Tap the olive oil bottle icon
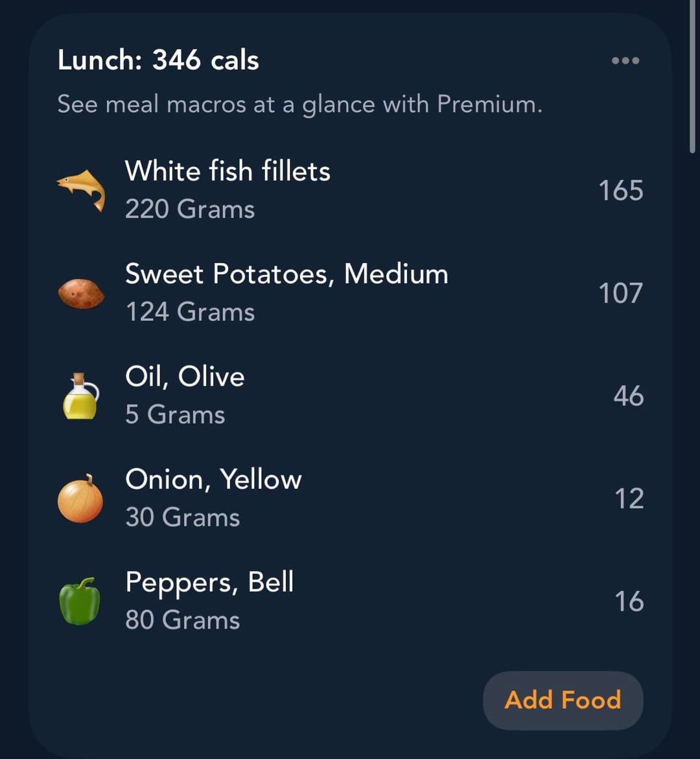This screenshot has width=700, height=759. [x=81, y=396]
